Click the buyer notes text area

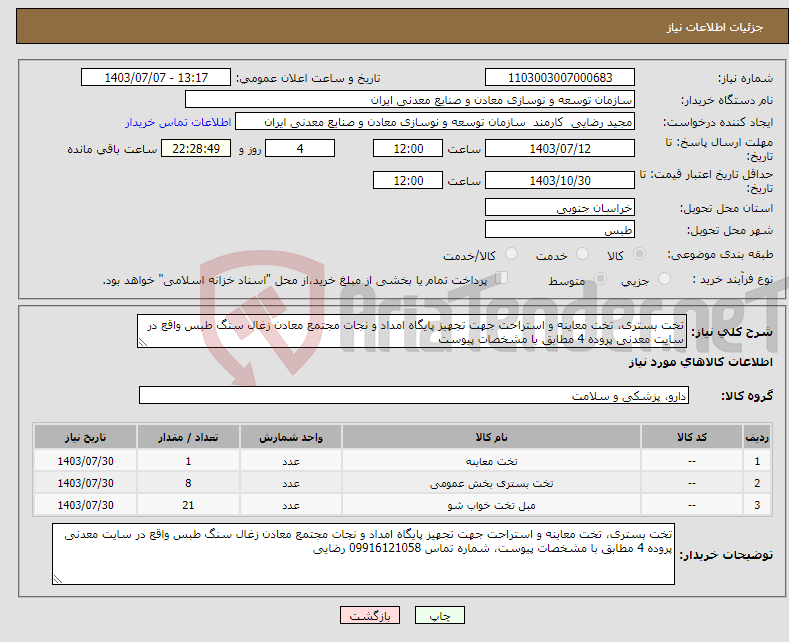point(363,554)
